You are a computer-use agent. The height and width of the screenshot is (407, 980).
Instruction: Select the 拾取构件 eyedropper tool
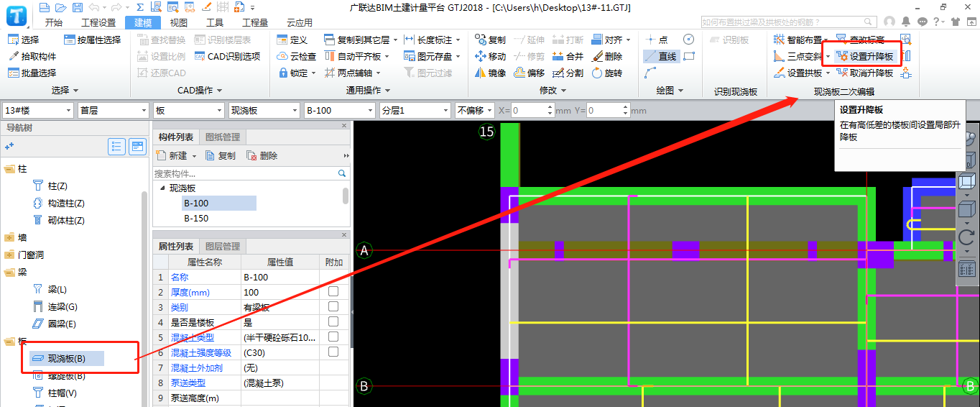click(x=32, y=56)
